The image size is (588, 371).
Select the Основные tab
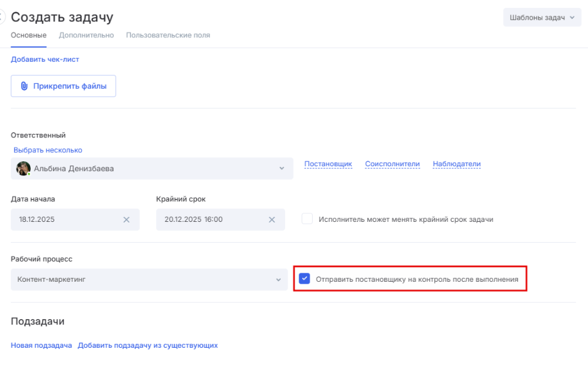[29, 35]
